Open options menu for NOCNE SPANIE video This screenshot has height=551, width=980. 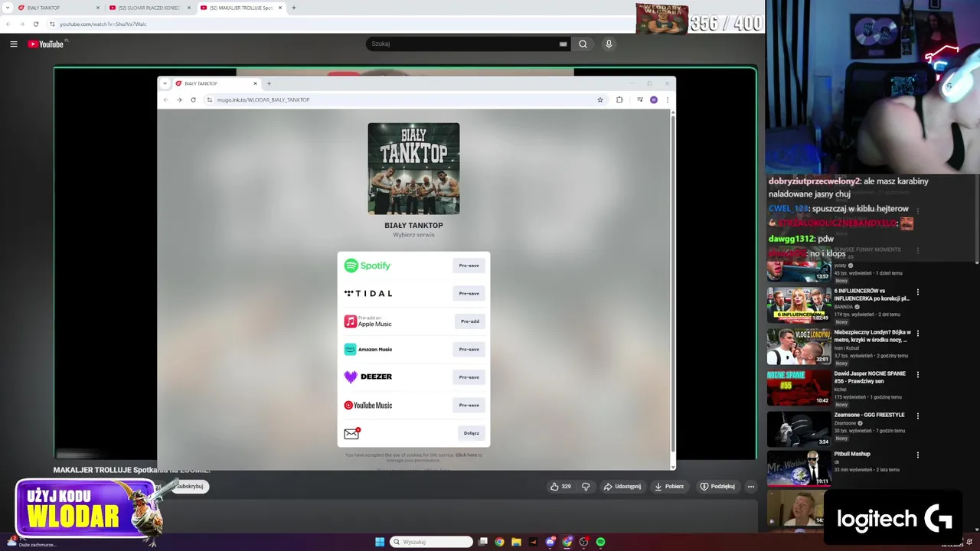(x=918, y=374)
